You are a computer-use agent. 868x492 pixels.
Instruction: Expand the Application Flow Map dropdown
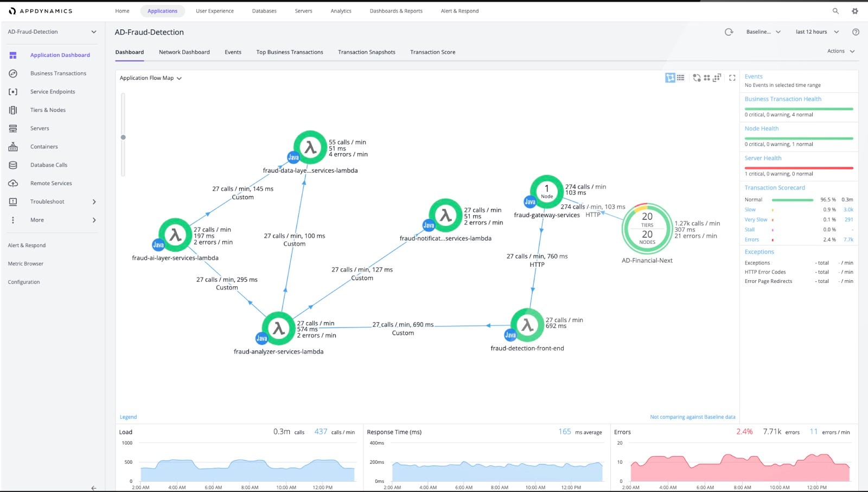tap(150, 78)
